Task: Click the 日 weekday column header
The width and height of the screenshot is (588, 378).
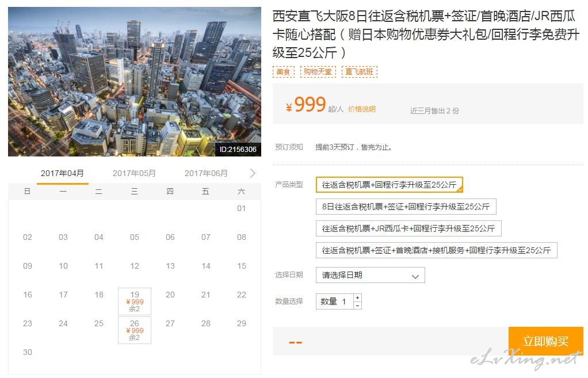Action: tap(28, 192)
